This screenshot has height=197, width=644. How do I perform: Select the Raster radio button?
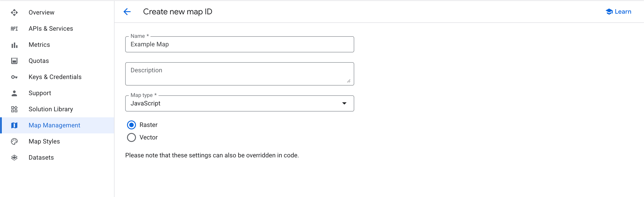131,124
